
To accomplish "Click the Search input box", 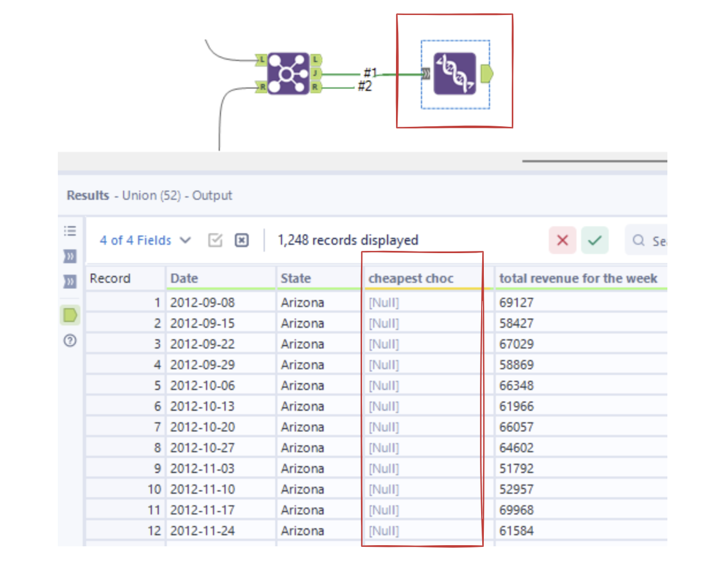I will click(x=646, y=240).
